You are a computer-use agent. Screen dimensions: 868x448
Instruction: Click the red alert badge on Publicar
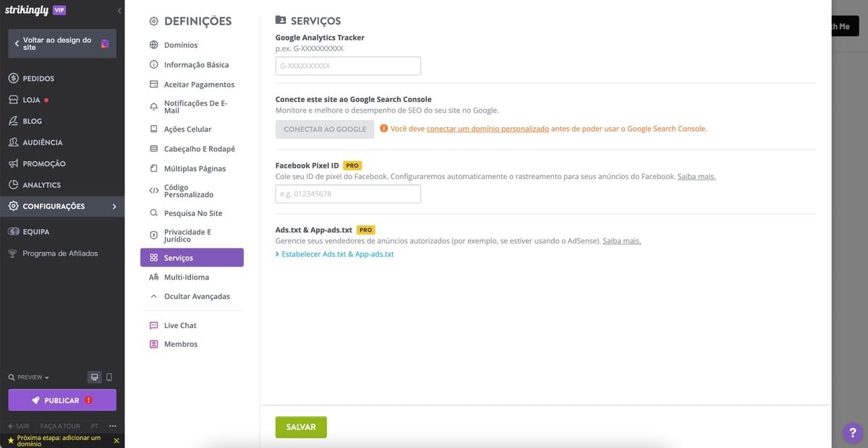coord(88,400)
